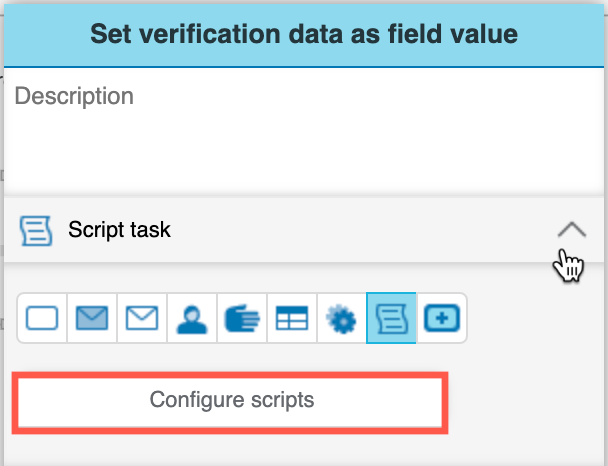Click empty space right of task type icons
This screenshot has height=466, width=608.
(530, 319)
